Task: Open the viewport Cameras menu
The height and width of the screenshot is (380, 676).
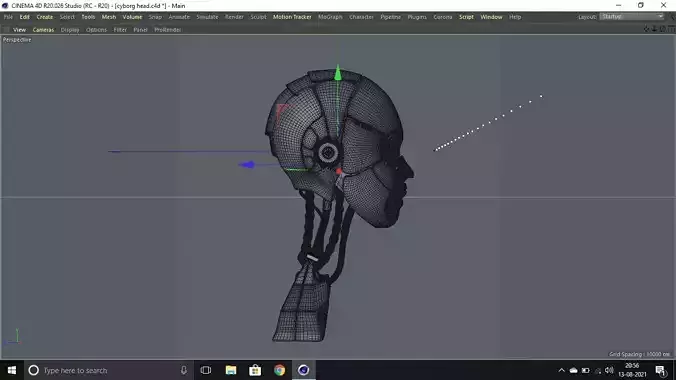Action: click(x=43, y=30)
